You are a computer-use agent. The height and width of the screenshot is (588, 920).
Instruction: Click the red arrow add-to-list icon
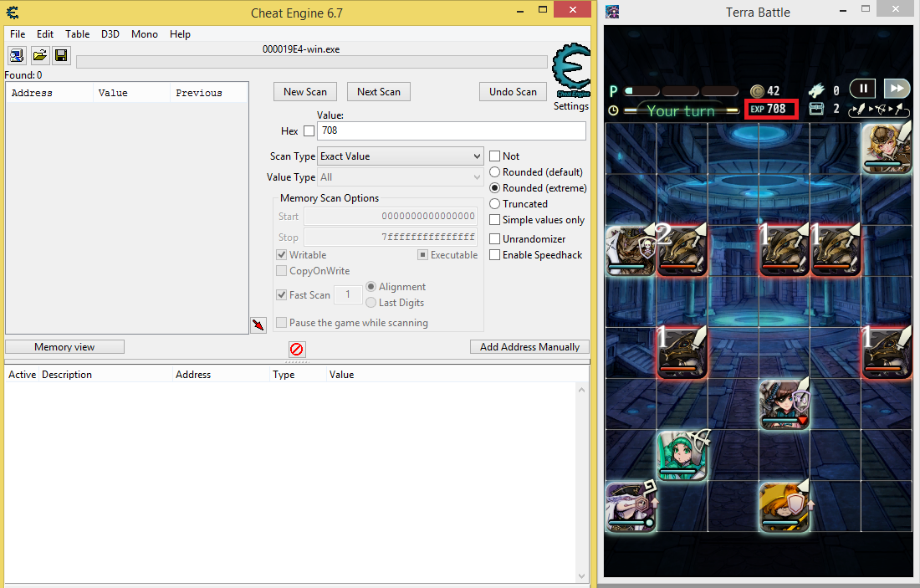click(258, 325)
